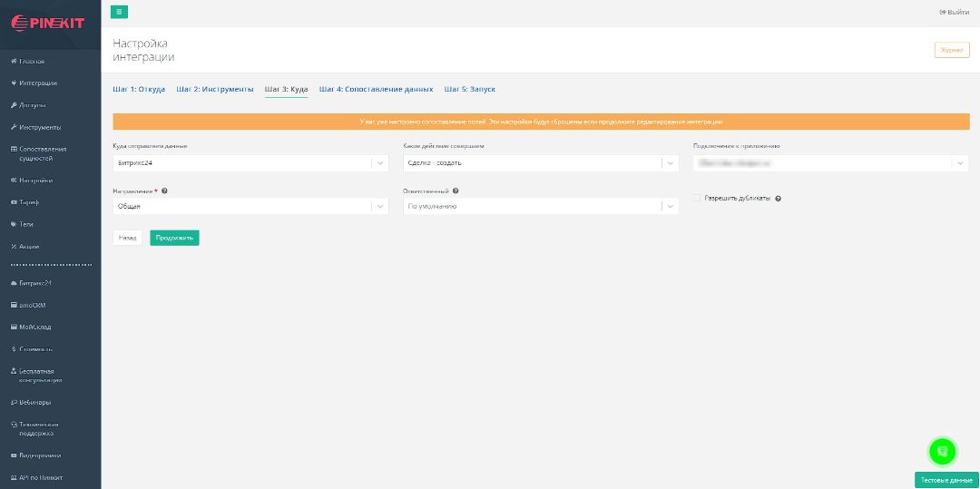Image resolution: width=980 pixels, height=489 pixels.
Task: Go to Главная in the sidebar
Action: [32, 62]
